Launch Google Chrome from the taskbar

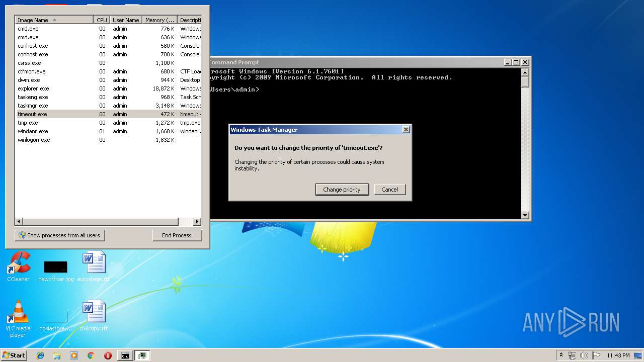91,355
